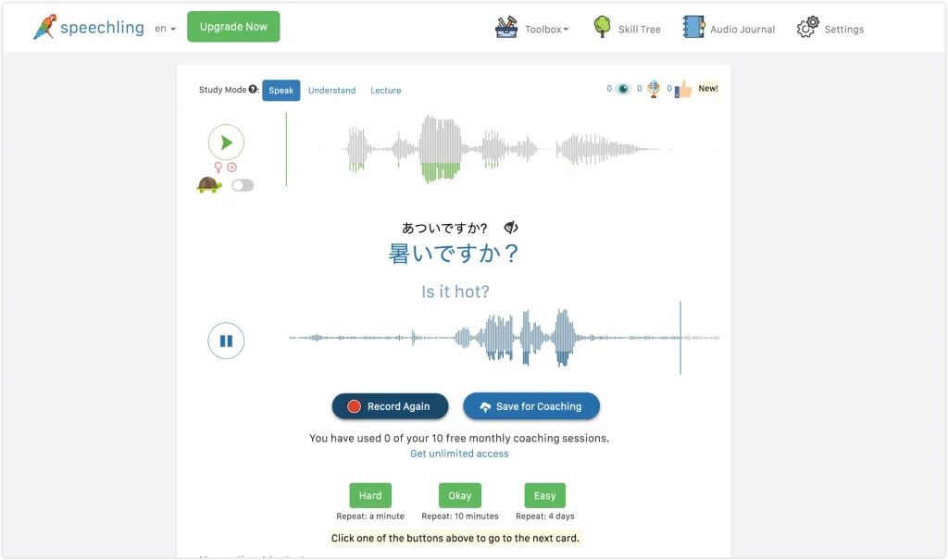Viewport: 948px width, 560px height.
Task: Click the Settings gear icon
Action: pos(807,27)
